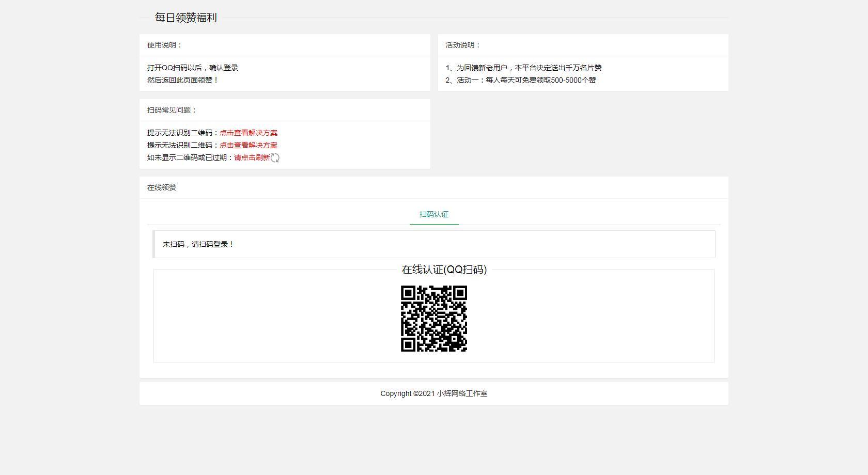Click the refresh arrows icon next to 请点击刷新
Screen dimensions: 868x475
click(x=275, y=158)
